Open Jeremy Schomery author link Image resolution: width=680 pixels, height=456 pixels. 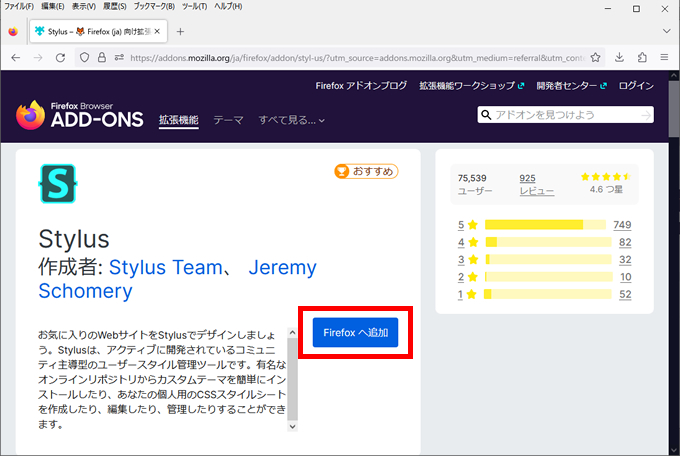click(x=178, y=279)
